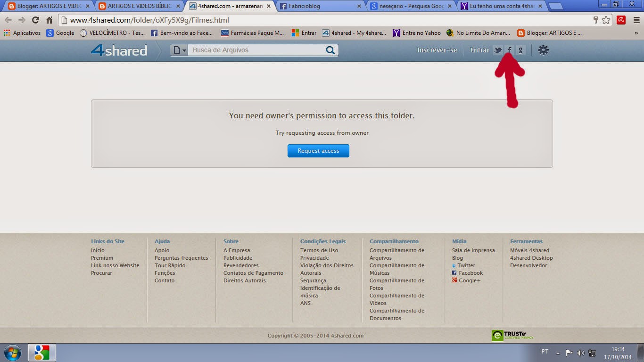Open the Aplicativos bookmarks shortcut
The height and width of the screenshot is (362, 644).
[22, 33]
